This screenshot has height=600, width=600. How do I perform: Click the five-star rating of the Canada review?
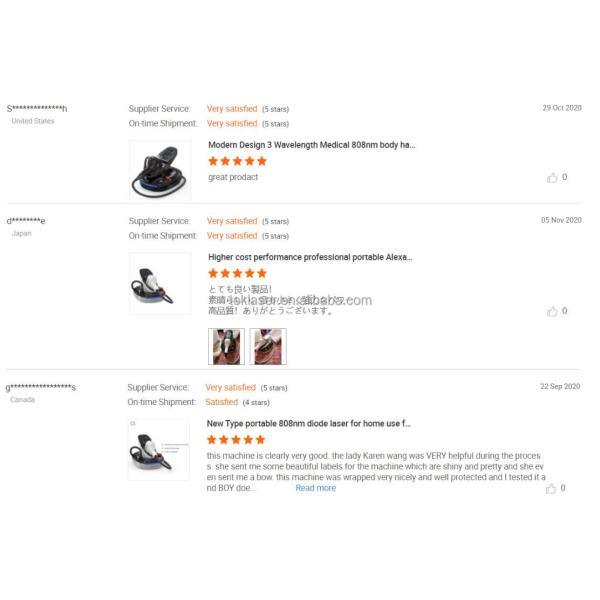coord(236,440)
